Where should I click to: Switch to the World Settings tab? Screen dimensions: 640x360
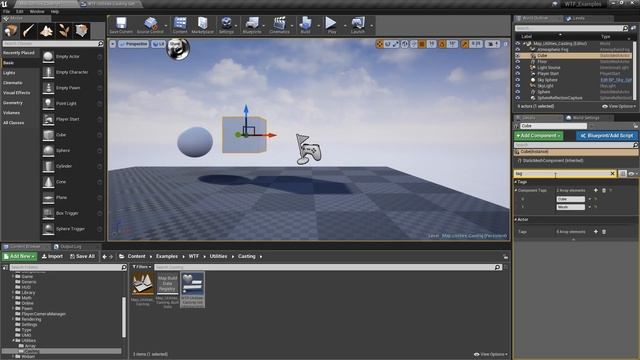point(586,118)
